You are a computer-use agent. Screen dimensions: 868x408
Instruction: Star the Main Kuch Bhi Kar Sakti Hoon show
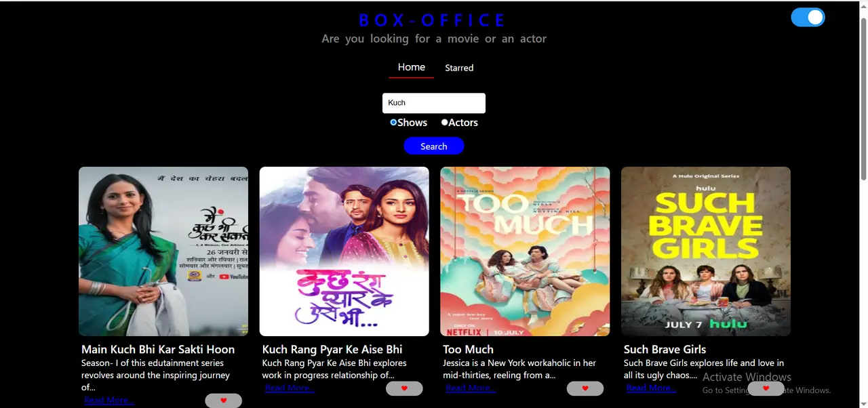[x=223, y=401]
